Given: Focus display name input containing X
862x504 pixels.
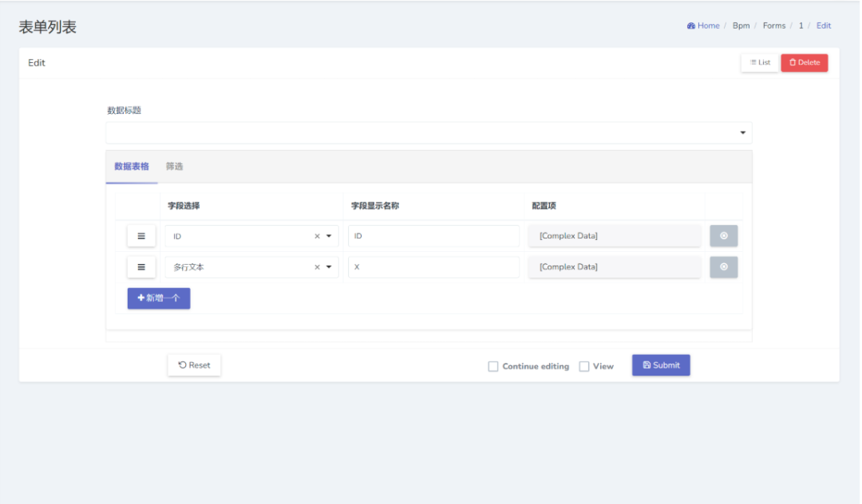Looking at the screenshot, I should (x=433, y=267).
